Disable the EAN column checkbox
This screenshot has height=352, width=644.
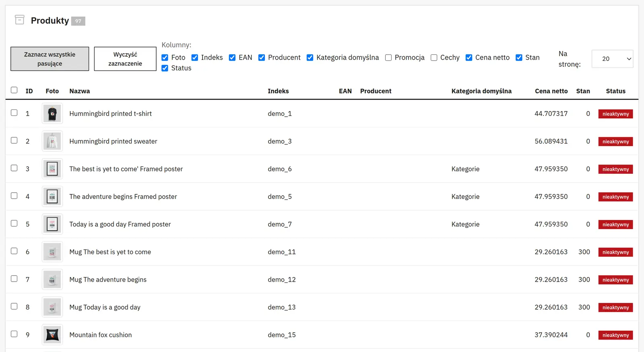point(232,58)
